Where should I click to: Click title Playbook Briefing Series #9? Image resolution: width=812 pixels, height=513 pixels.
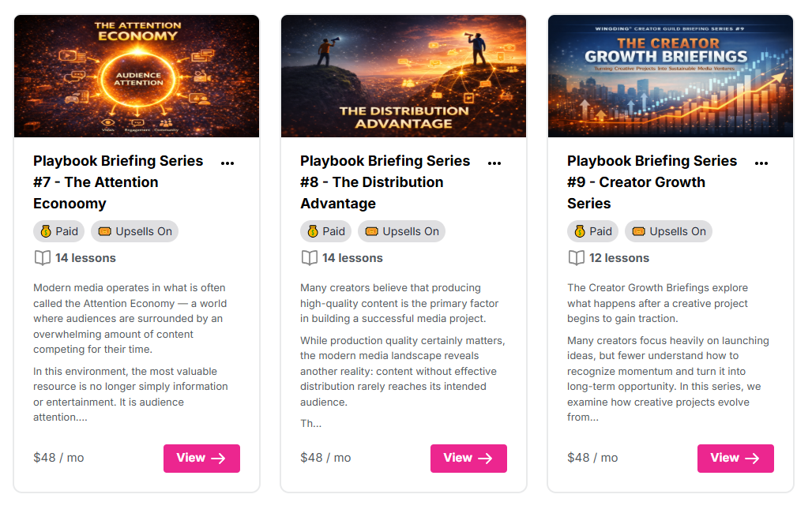coord(652,182)
